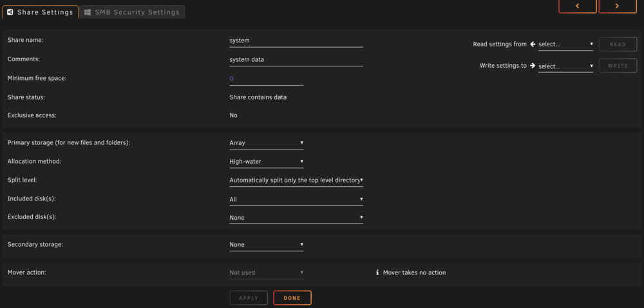Screen dimensions: 644x308
Task: Click the READ button
Action: [618, 44]
